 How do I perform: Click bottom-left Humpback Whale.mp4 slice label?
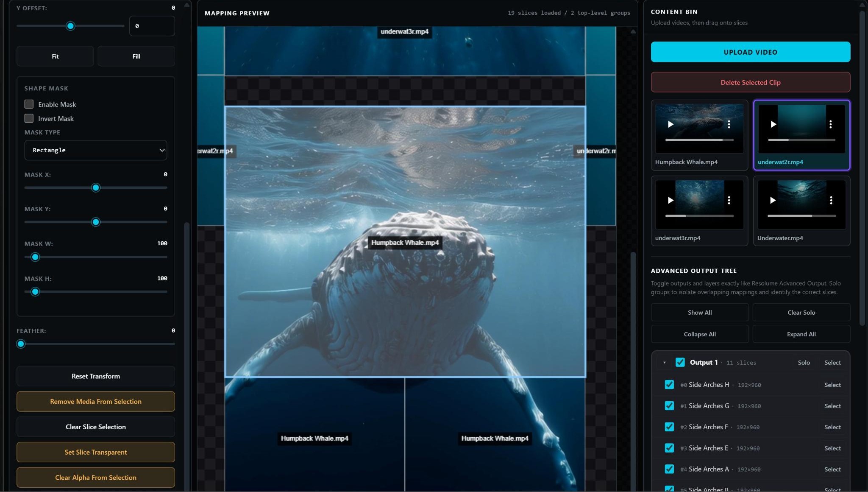314,439
